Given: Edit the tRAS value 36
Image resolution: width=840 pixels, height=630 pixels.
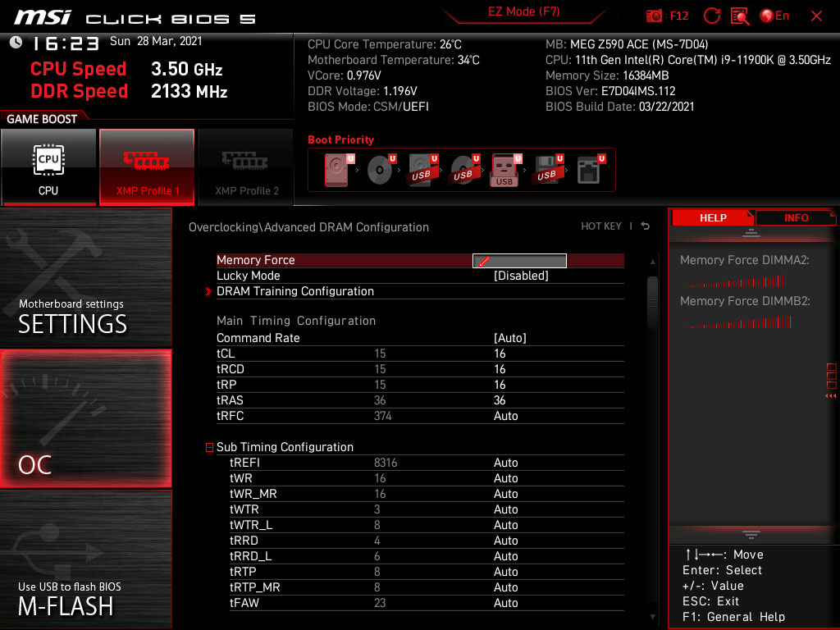Looking at the screenshot, I should [500, 400].
